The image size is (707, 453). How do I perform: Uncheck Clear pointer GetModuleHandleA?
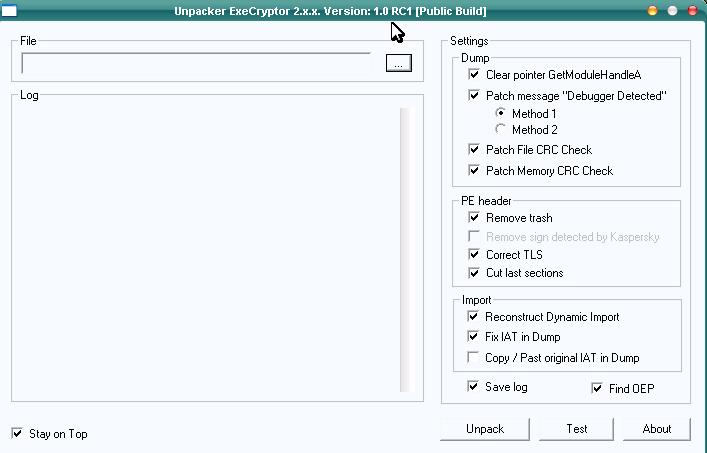474,75
